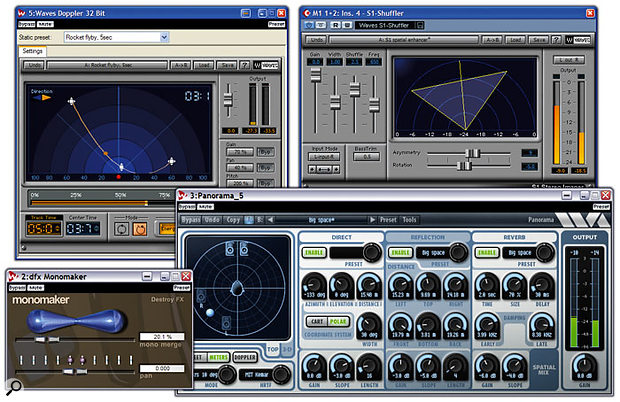Adjust the Asymmetry slider in S1-Shuffler
This screenshot has width=620, height=402.
tap(472, 153)
